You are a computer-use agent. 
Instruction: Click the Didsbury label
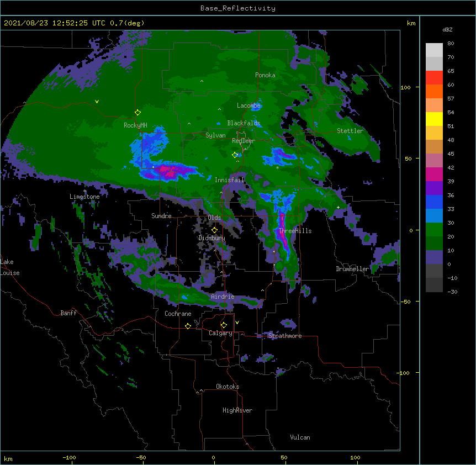click(212, 238)
